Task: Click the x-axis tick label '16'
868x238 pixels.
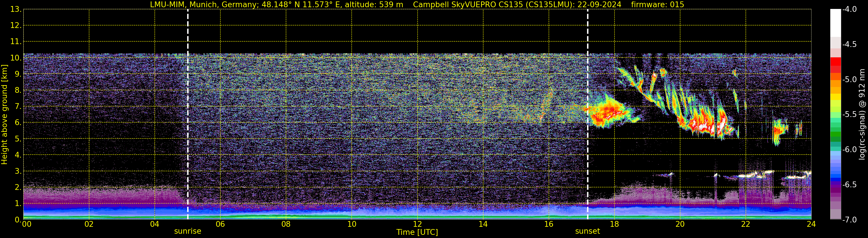Action: coord(549,224)
